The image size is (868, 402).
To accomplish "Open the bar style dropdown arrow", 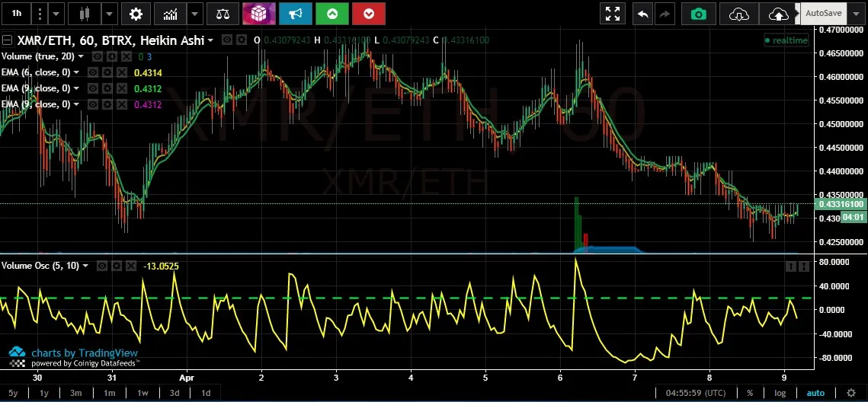I will pyautogui.click(x=109, y=14).
